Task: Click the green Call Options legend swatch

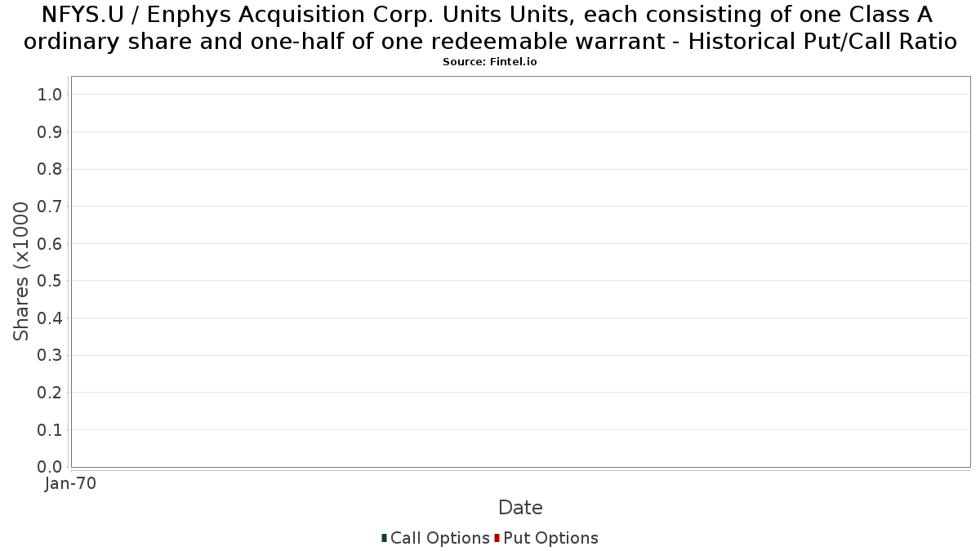Action: point(384,538)
